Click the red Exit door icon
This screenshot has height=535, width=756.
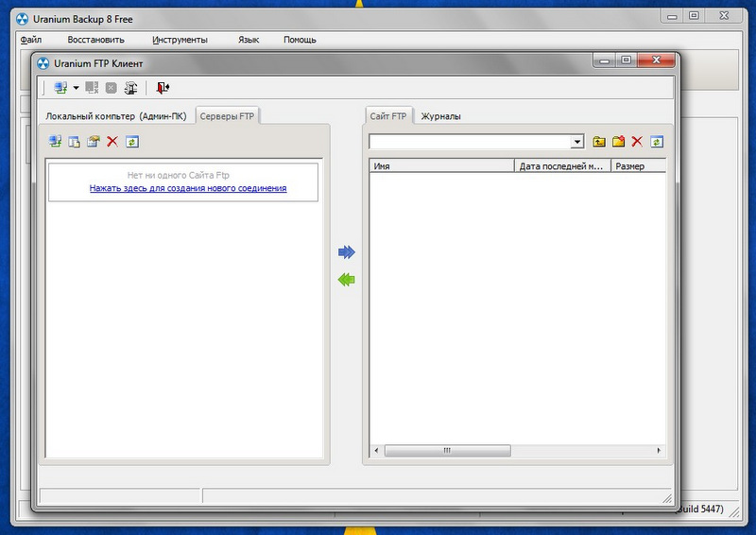click(x=163, y=88)
